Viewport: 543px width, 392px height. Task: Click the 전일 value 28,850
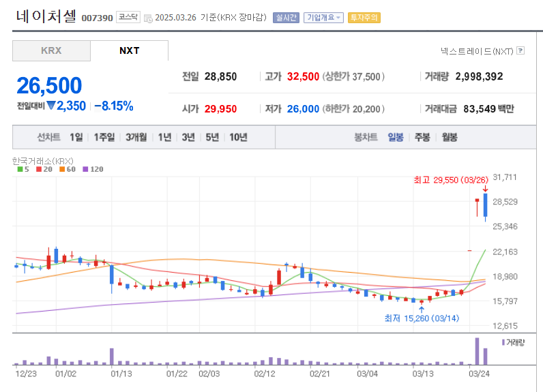220,76
